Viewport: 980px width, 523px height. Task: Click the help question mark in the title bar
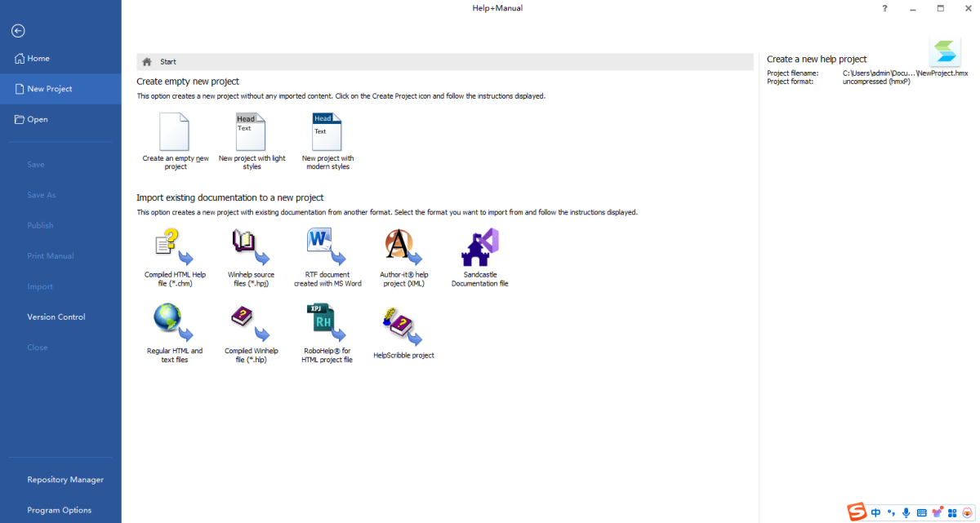point(884,8)
